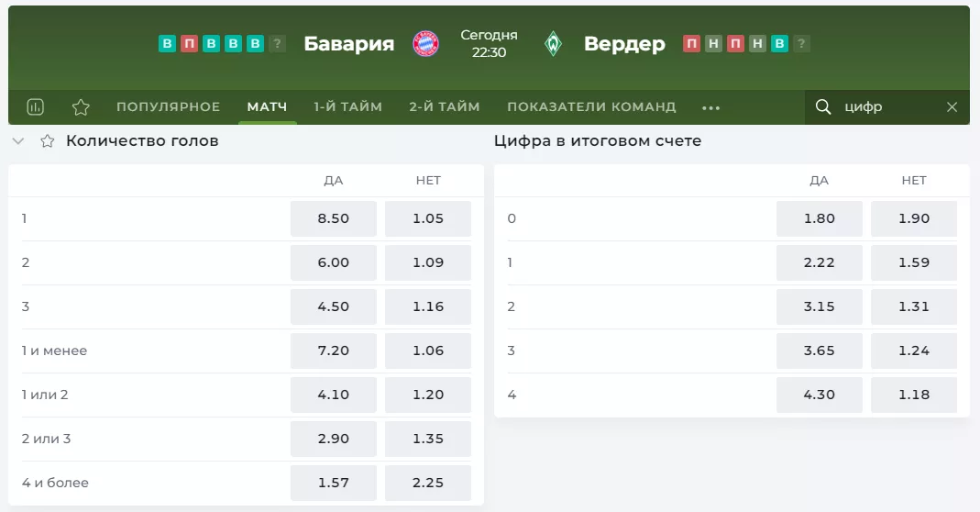This screenshot has width=980, height=512.
Task: Bet 'Да' on 1 goal at 8.50
Action: coord(333,218)
